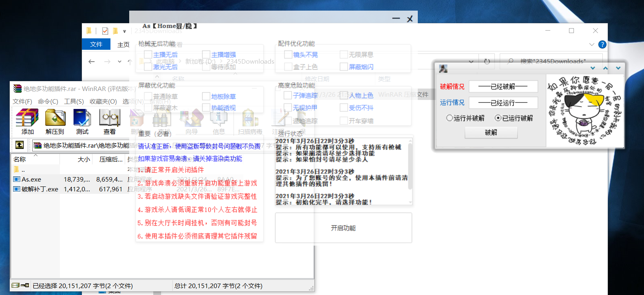Open the address bar history dropdown
Viewport: 644px width, 295px height.
coord(471,62)
